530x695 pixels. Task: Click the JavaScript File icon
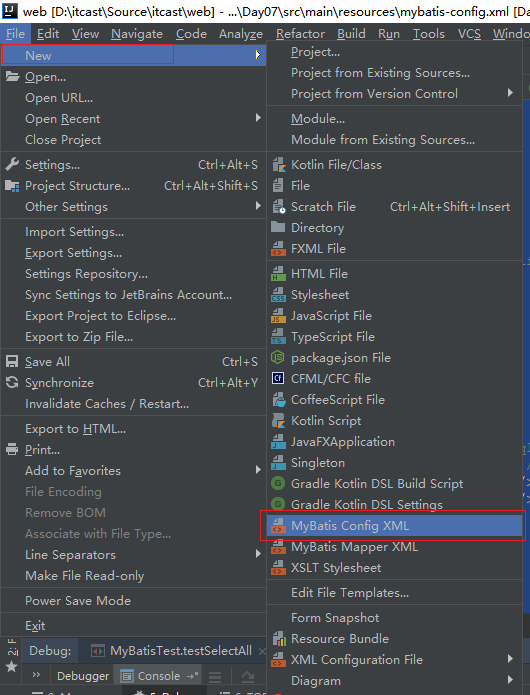[x=278, y=316]
